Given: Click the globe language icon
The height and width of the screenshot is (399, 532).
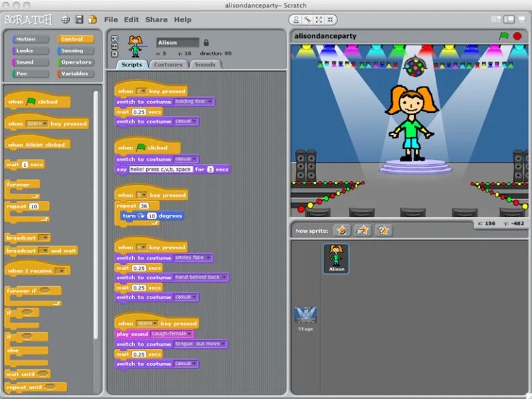Looking at the screenshot, I should pos(66,19).
